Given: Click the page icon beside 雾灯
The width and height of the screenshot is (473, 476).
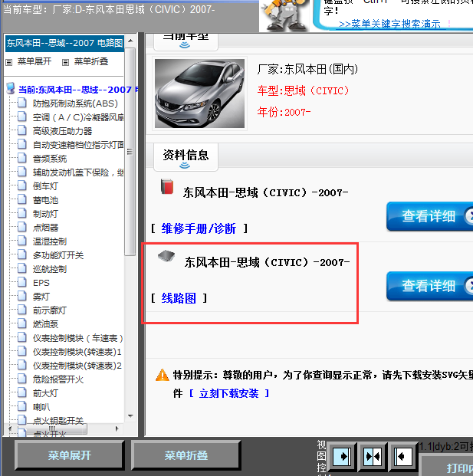Looking at the screenshot, I should point(22,296).
